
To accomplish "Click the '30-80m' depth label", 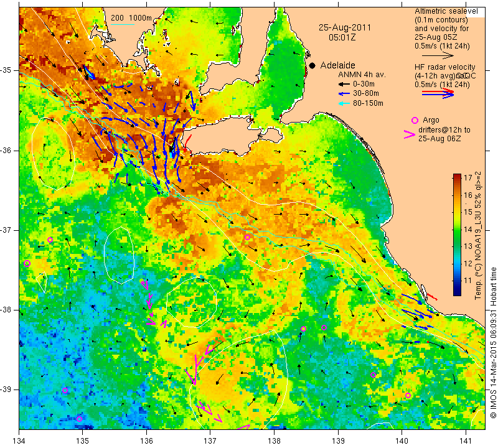I will [x=366, y=94].
